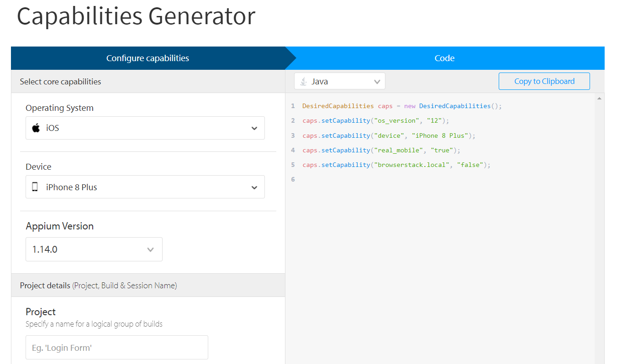This screenshot has height=364, width=622.
Task: Click the phone icon beside iPhone 8 Plus
Action: (35, 187)
